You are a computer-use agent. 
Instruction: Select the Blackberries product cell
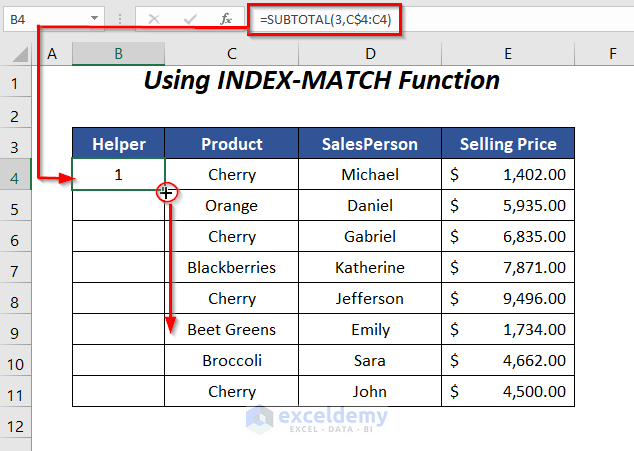click(231, 267)
